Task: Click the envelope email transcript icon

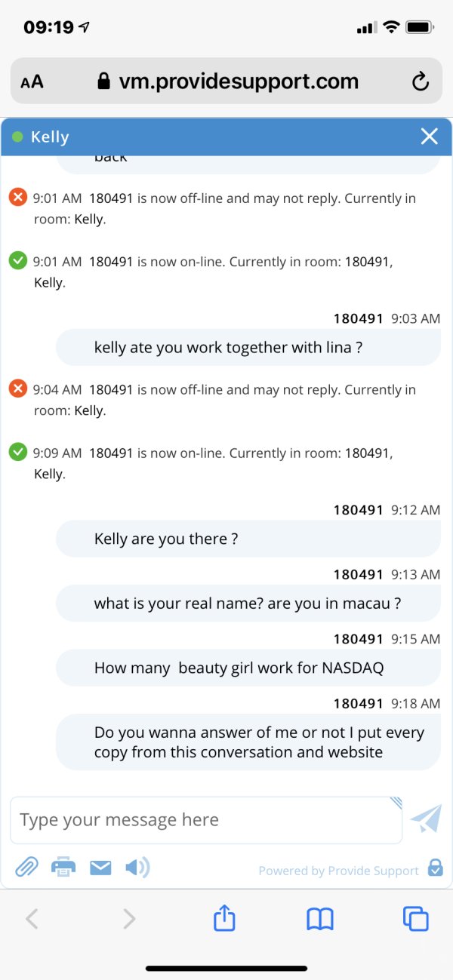Action: point(100,868)
